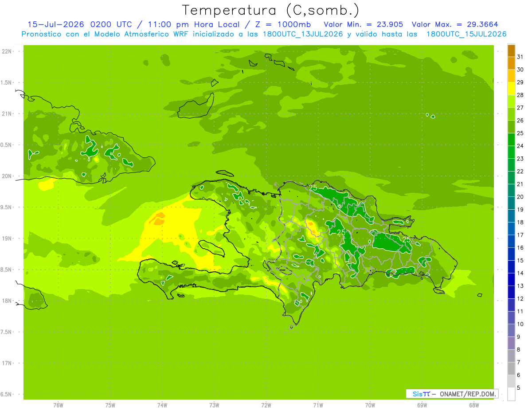The image size is (532, 411).
Task: Click the '72W' longitude label
Action: tap(266, 405)
